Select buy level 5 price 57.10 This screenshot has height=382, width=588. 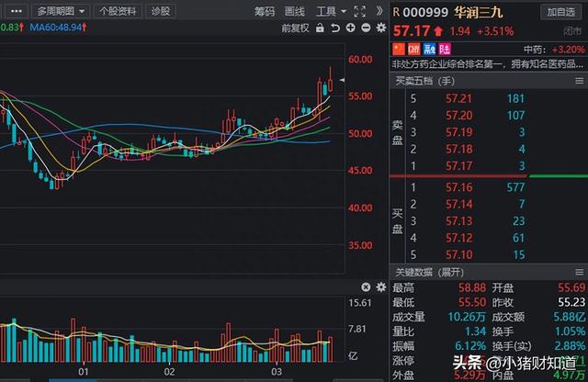click(x=458, y=255)
